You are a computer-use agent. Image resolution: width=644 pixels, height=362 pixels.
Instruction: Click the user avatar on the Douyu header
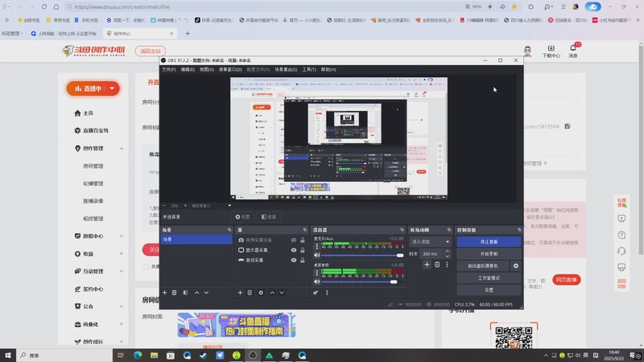pyautogui.click(x=528, y=51)
